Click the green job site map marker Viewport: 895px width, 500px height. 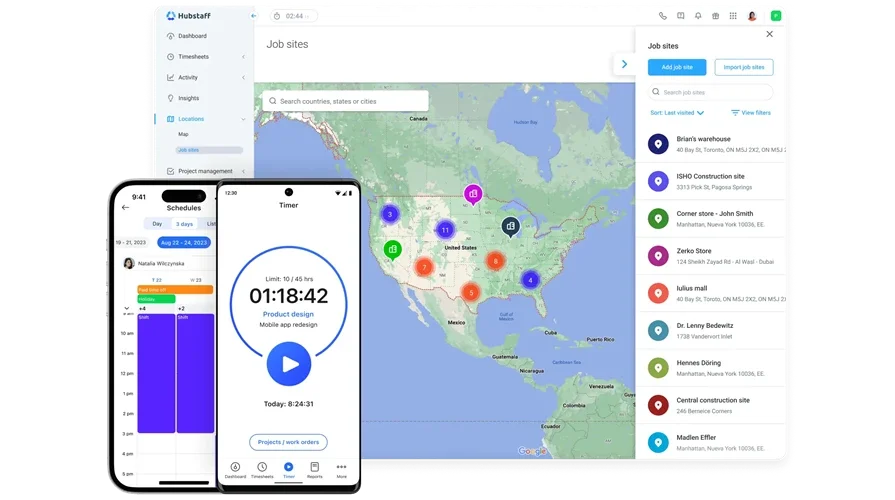coord(393,248)
